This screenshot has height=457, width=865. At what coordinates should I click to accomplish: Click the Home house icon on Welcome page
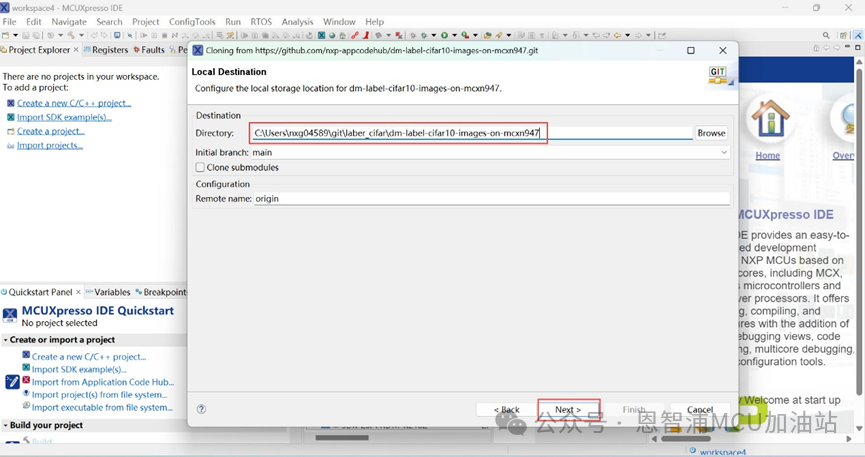click(770, 118)
